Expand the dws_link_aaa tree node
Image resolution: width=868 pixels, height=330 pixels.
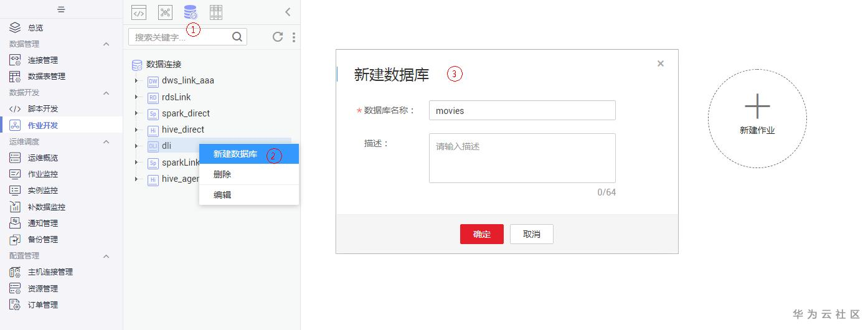coord(136,81)
